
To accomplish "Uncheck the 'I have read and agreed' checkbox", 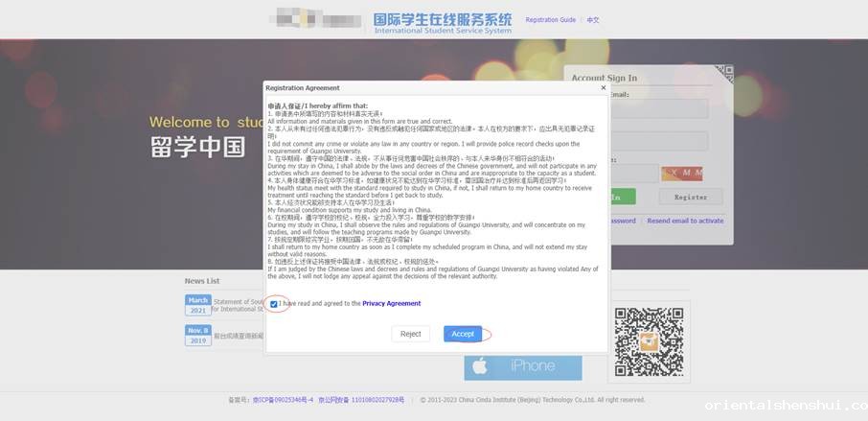I will [x=274, y=304].
